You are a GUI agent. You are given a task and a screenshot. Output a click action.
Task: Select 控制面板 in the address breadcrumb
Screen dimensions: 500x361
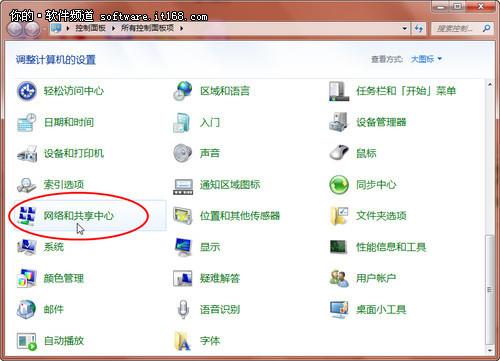point(90,28)
